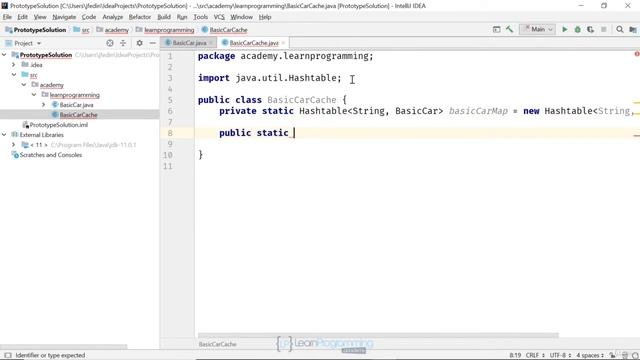Image resolution: width=640 pixels, height=360 pixels.
Task: Open the Main run configuration dropdown
Action: click(x=538, y=29)
